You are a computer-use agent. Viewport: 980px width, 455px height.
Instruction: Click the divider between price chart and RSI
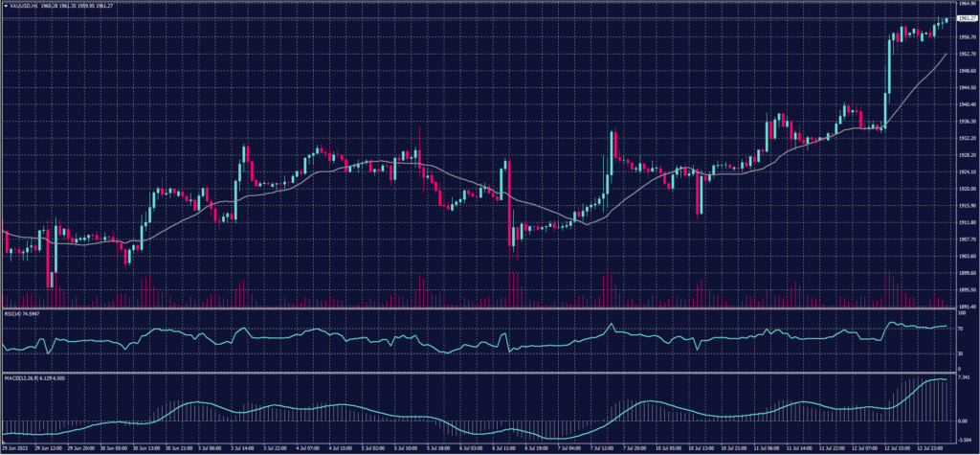click(x=479, y=308)
